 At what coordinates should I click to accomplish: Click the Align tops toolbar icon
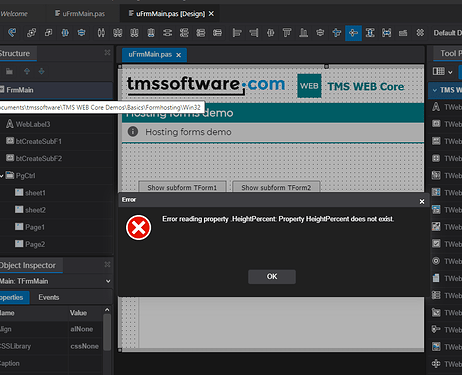(x=287, y=33)
